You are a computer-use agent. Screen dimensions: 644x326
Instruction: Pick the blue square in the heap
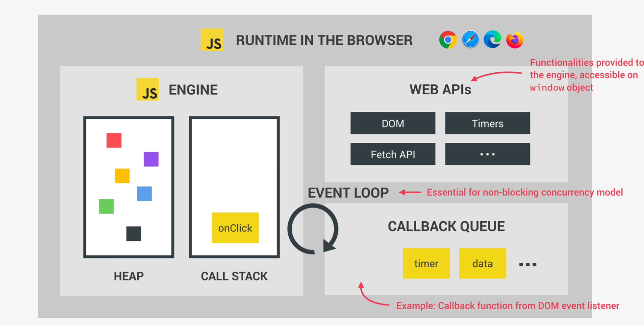point(144,194)
